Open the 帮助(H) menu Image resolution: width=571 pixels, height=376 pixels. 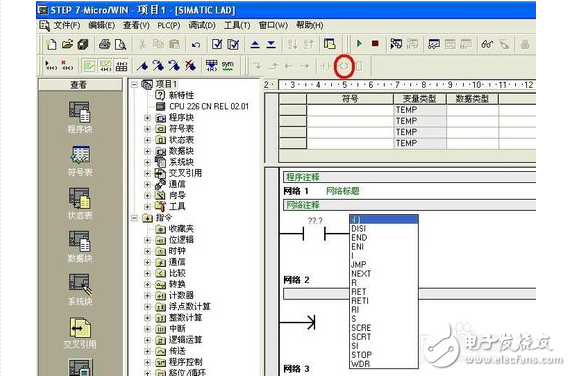pyautogui.click(x=310, y=25)
